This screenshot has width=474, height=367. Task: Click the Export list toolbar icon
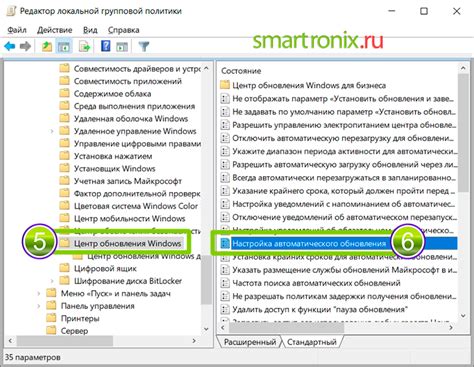click(84, 46)
